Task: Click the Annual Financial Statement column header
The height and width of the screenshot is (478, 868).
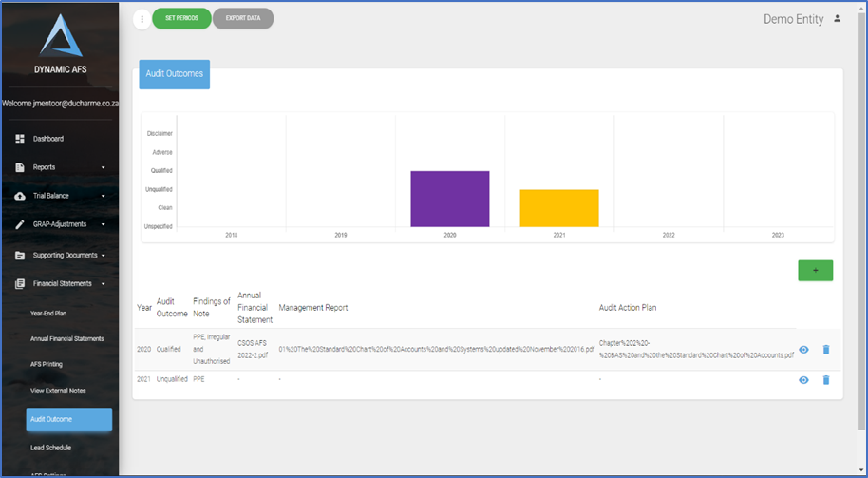Action: (x=255, y=308)
